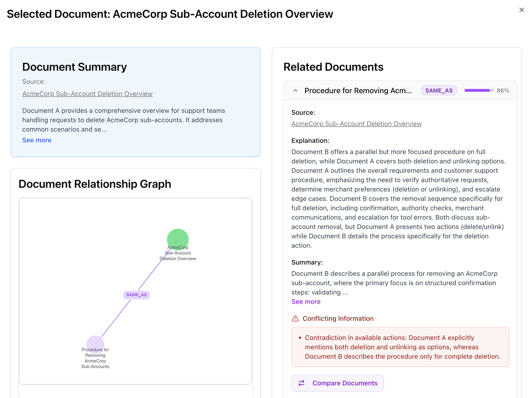Image resolution: width=532 pixels, height=398 pixels.
Task: Select the green AcmeCorp Sub-Account Deletion Overview node
Action: [x=178, y=239]
